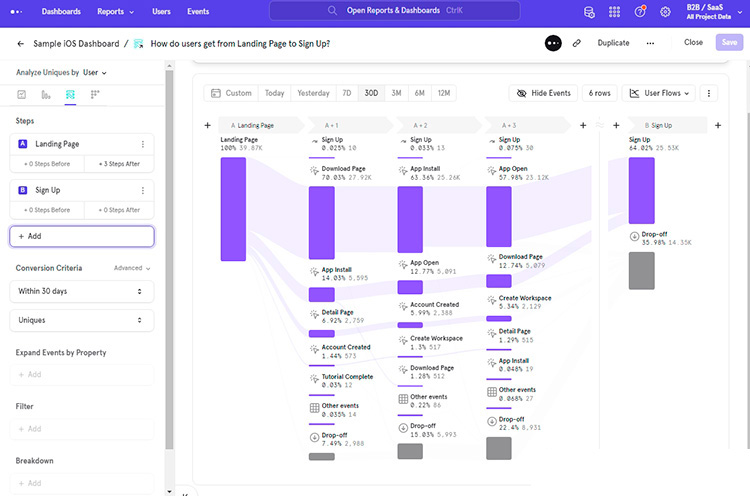This screenshot has height=496, width=750.
Task: Select the Flows report type icon
Action: pos(70,94)
